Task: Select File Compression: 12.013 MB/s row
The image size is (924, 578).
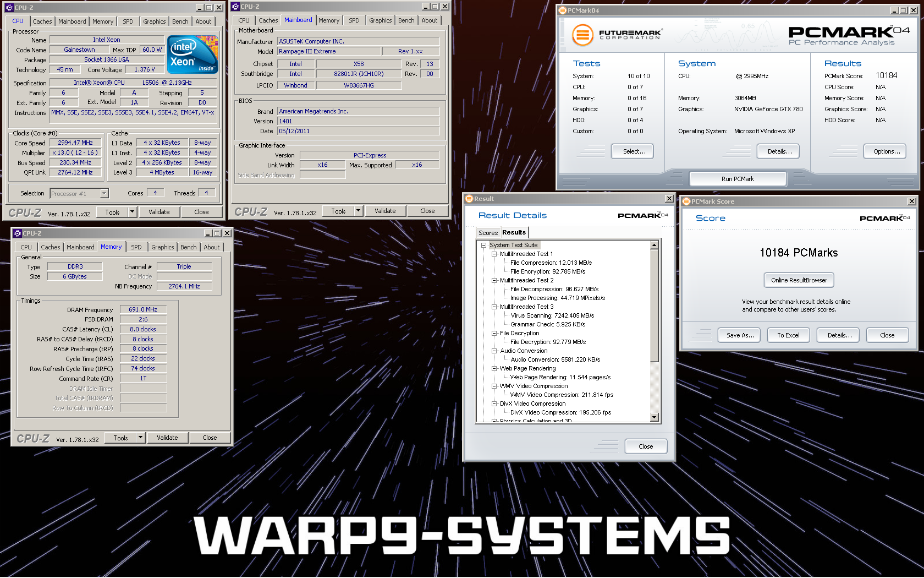Action: pos(551,263)
